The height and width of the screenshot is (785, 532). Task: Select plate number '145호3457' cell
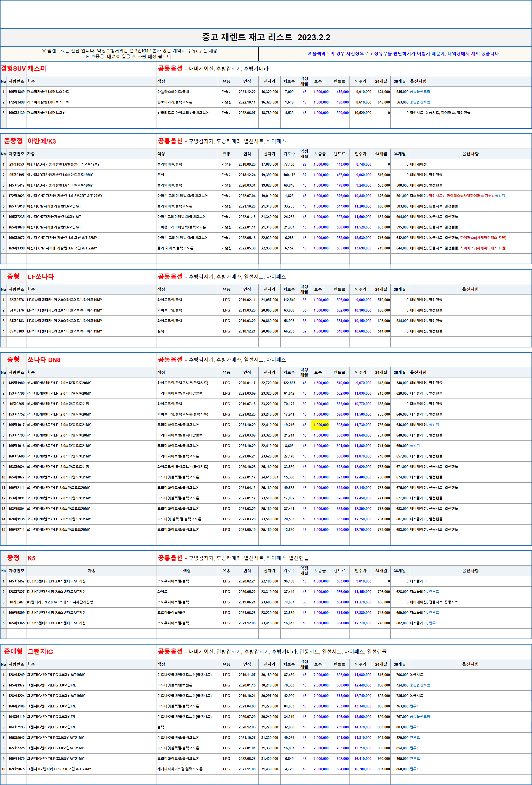[16, 581]
